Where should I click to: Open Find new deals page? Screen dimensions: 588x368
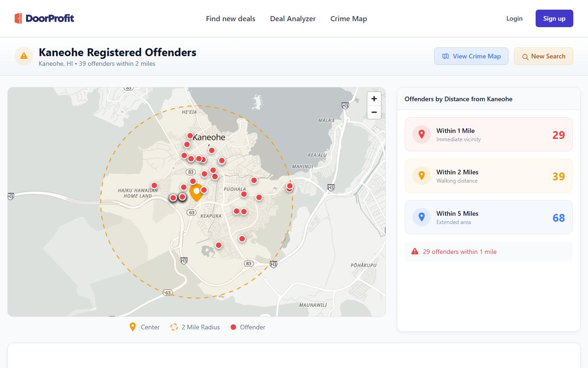pyautogui.click(x=231, y=19)
